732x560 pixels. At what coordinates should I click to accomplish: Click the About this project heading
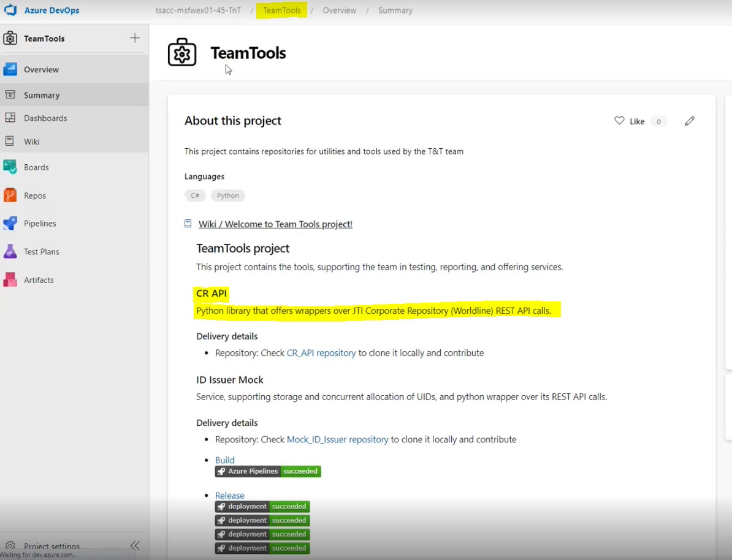[x=233, y=121]
